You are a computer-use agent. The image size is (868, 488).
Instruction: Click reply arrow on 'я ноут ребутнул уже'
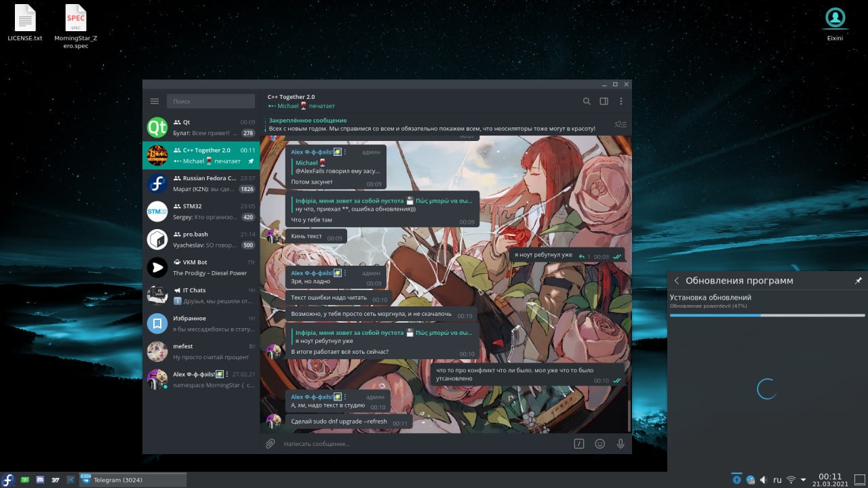coord(581,256)
